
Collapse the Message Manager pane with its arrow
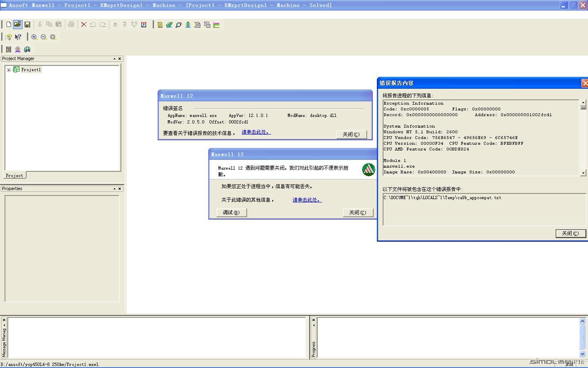click(4, 325)
